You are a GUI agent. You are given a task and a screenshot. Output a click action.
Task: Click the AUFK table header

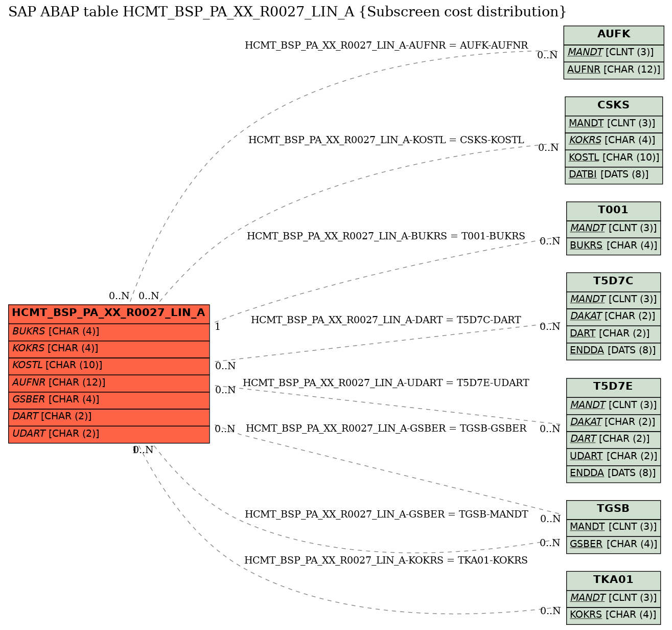614,34
